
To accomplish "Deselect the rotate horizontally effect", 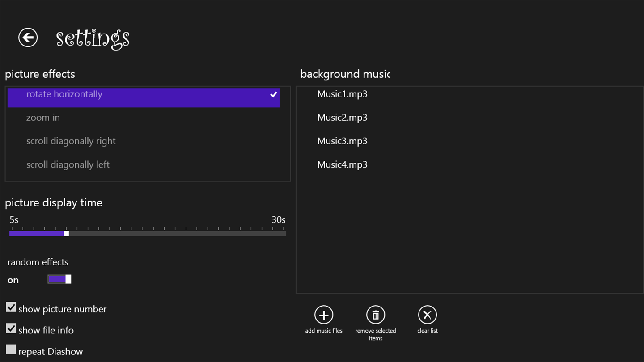I will pyautogui.click(x=64, y=94).
